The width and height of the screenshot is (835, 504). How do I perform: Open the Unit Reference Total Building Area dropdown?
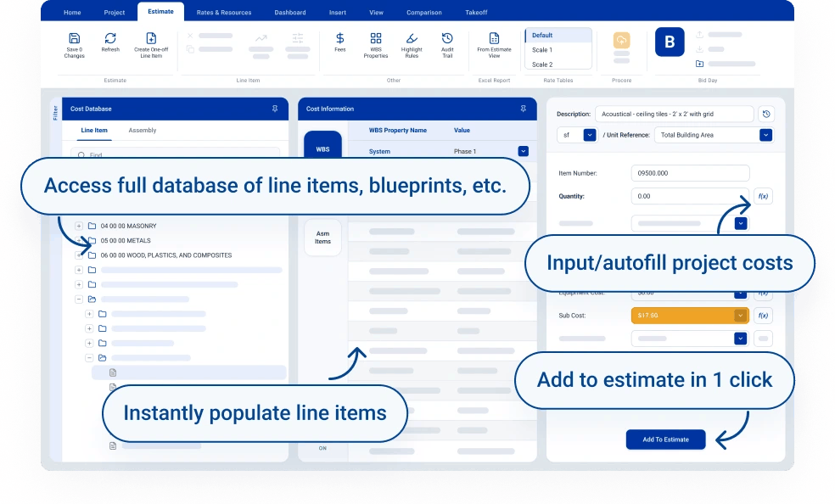pyautogui.click(x=765, y=135)
